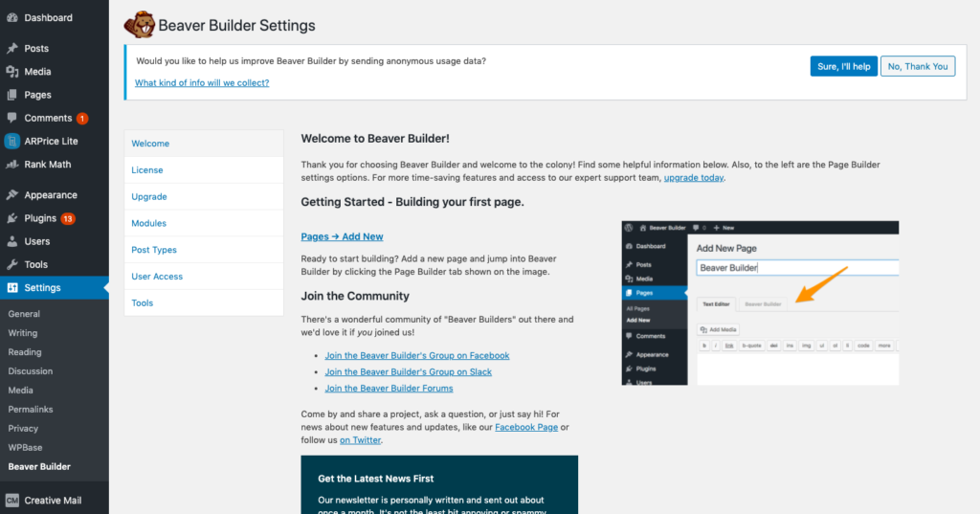Click the Beaver Builder beaver logo
The width and height of the screenshot is (980, 514).
[140, 25]
